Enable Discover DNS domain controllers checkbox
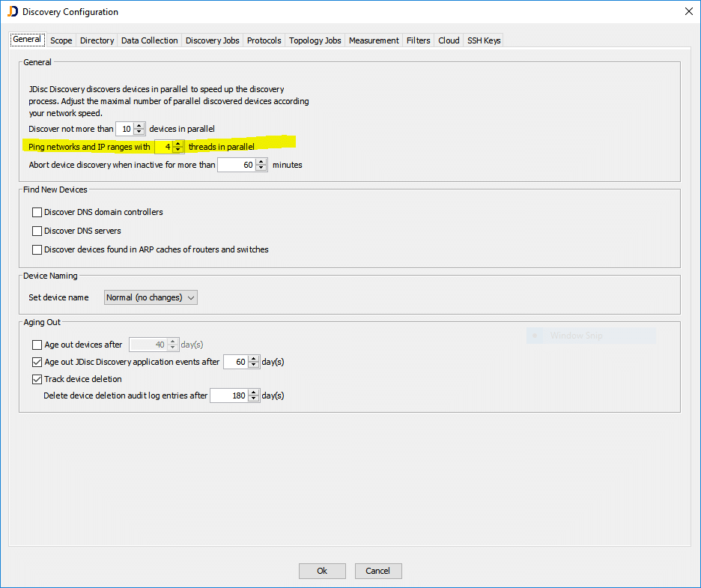This screenshot has width=701, height=588. tap(37, 213)
